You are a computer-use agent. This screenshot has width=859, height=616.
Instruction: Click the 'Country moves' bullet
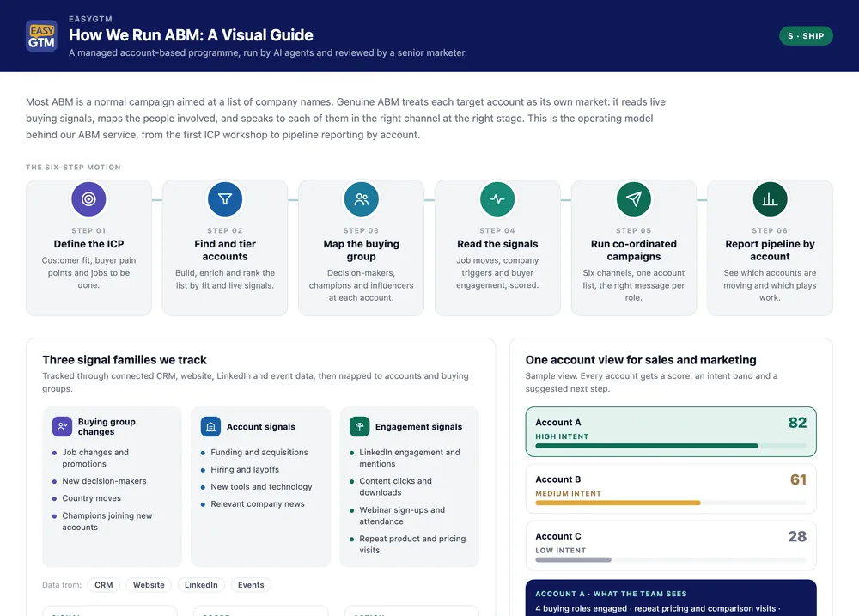(x=92, y=498)
